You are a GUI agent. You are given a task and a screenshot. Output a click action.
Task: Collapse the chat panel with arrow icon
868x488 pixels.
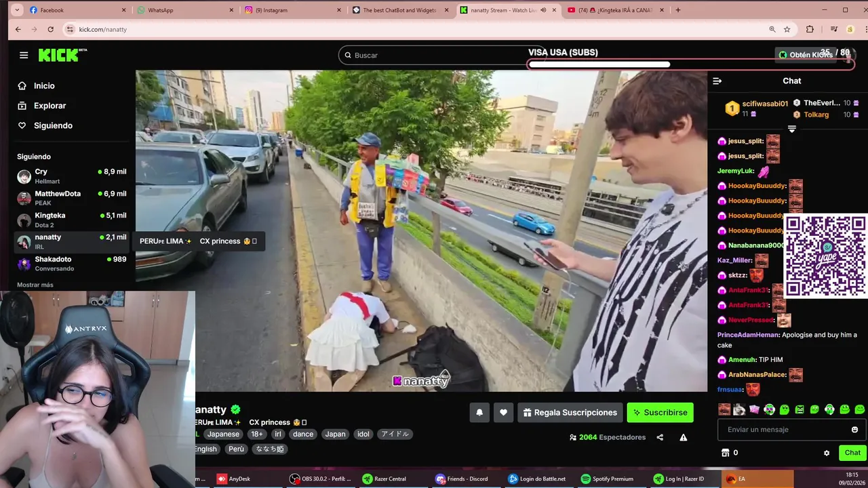coord(717,81)
